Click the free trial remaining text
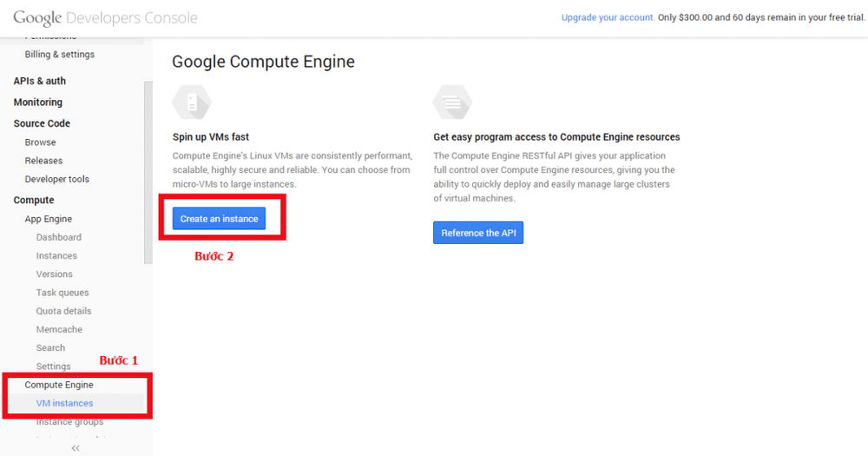This screenshot has width=868, height=456. (x=761, y=17)
